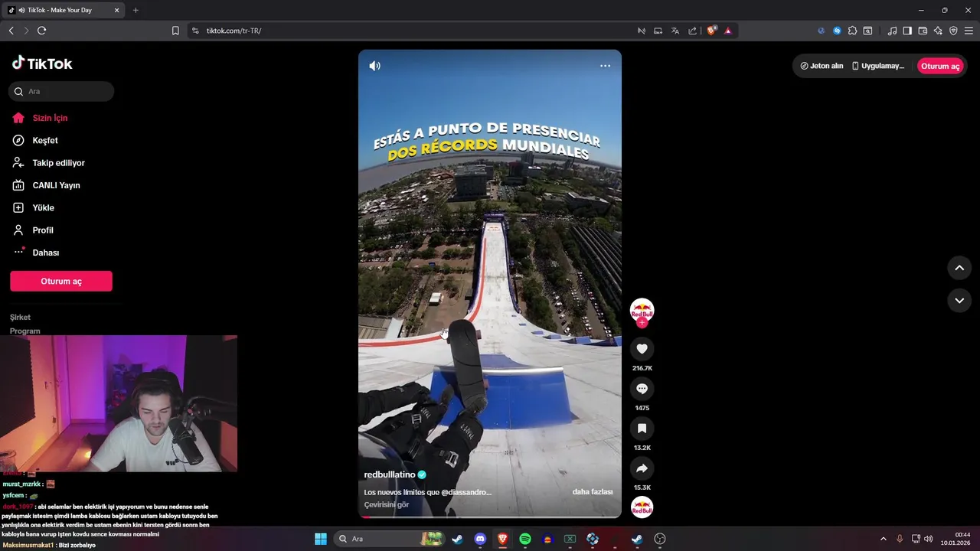The width and height of the screenshot is (980, 551).
Task: Open the video's three-dot options menu
Action: 605,66
